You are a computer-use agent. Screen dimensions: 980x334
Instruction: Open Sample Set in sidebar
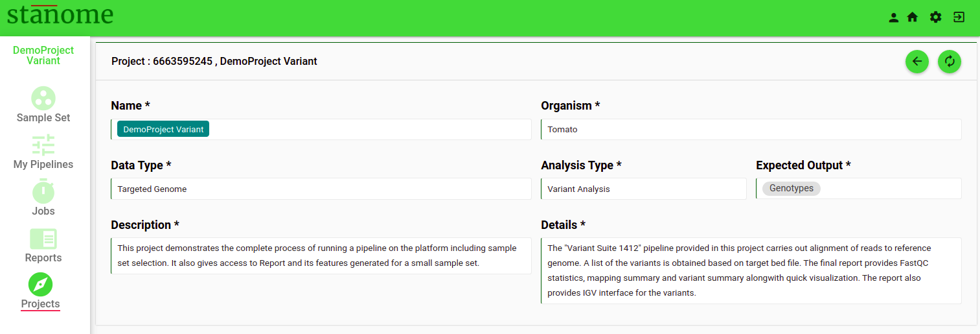pos(43,104)
